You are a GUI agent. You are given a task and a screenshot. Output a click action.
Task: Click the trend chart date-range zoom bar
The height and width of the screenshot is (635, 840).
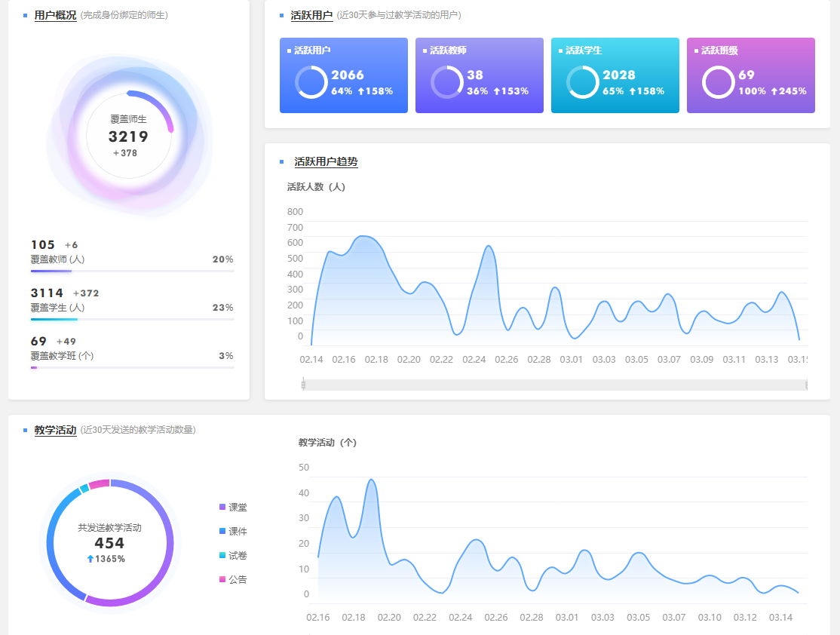554,385
